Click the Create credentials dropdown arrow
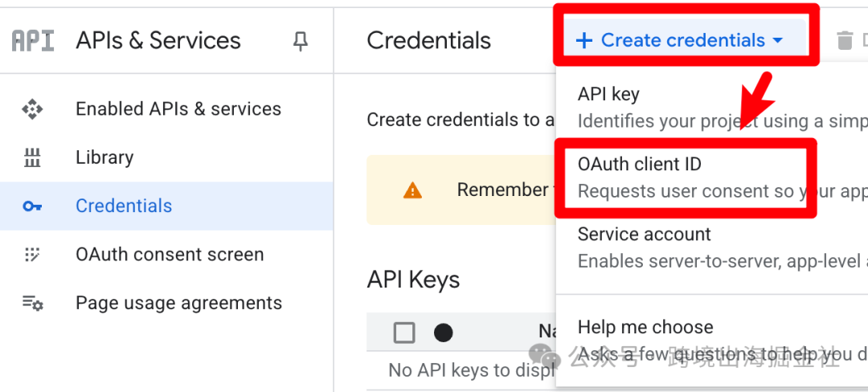This screenshot has height=392, width=868. [x=778, y=40]
